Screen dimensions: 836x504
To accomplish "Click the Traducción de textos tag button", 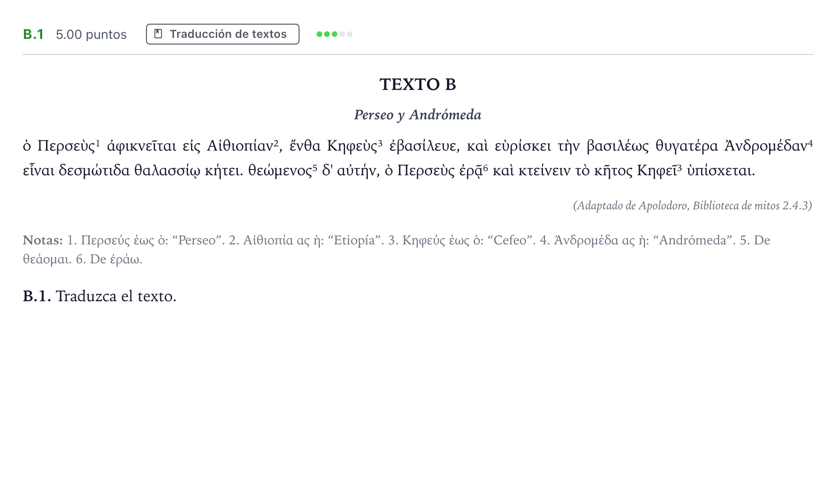I will tap(222, 34).
